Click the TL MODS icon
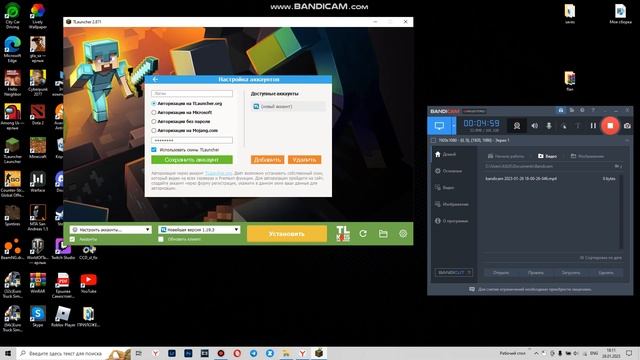Viewport: 640px width, 360px height. tap(343, 234)
